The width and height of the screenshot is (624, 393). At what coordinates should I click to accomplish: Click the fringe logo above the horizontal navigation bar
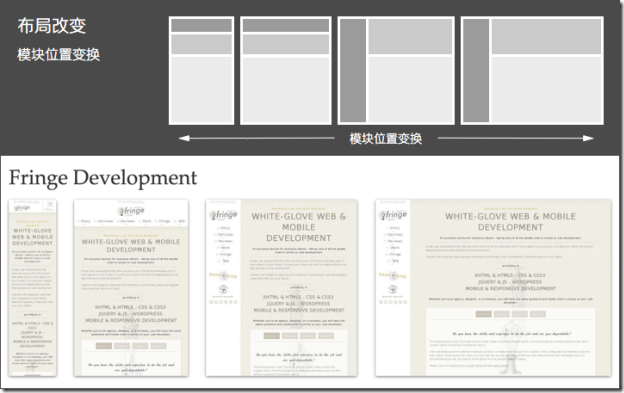tap(131, 211)
